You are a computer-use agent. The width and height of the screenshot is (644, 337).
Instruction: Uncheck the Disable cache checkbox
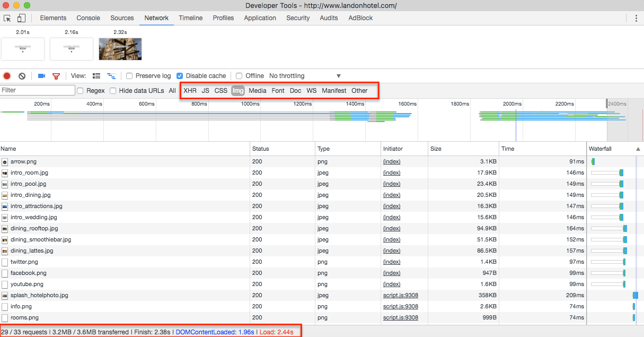point(180,76)
